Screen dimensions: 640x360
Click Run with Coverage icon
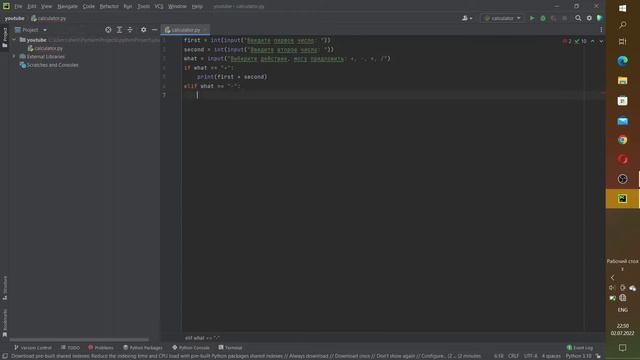click(x=553, y=18)
